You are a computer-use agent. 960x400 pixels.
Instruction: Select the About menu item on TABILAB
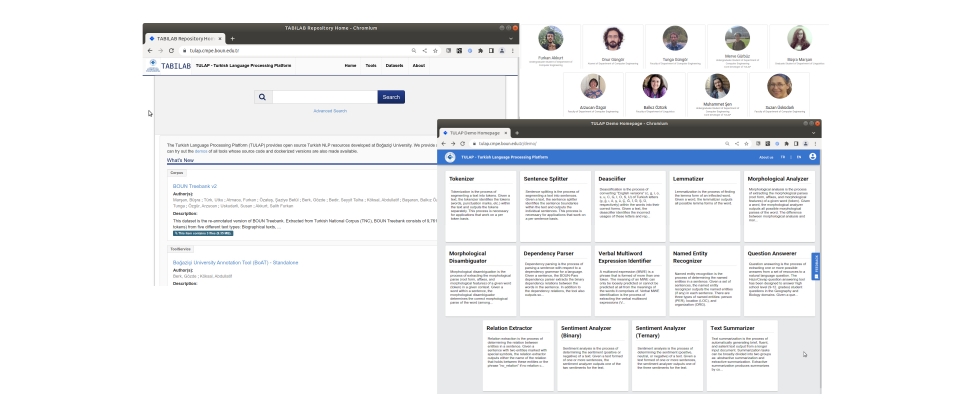(419, 65)
